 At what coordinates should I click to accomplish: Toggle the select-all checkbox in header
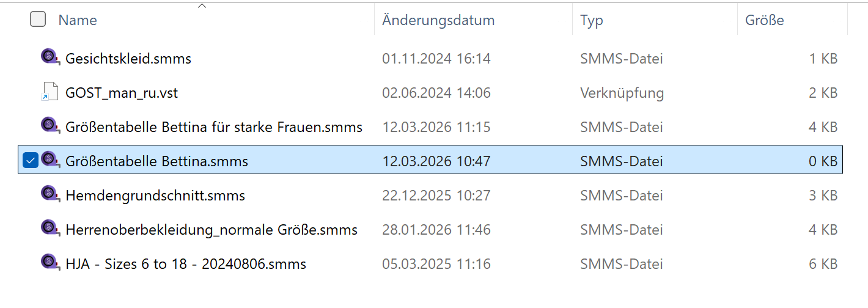click(38, 20)
